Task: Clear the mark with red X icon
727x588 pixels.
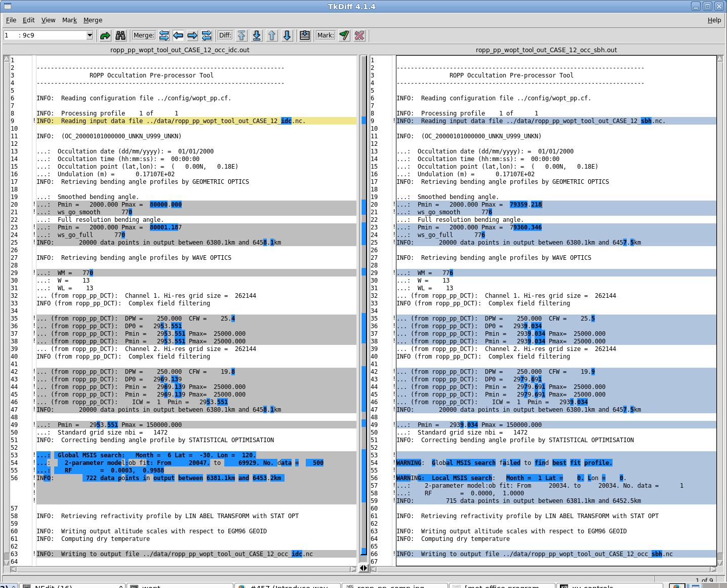Action: point(359,35)
